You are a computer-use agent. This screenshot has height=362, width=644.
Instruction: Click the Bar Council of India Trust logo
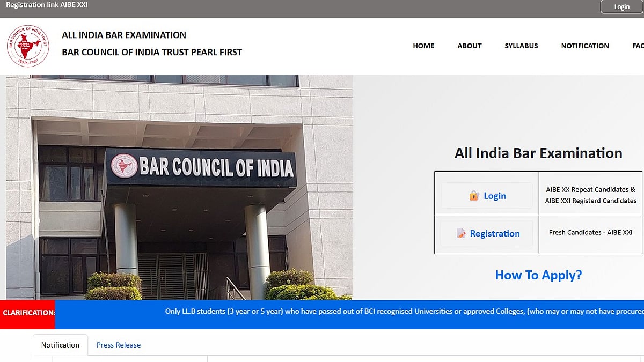point(28,46)
